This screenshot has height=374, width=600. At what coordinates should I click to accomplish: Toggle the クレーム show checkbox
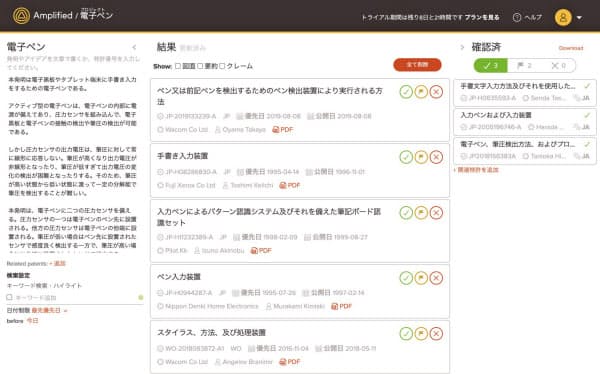[222, 66]
